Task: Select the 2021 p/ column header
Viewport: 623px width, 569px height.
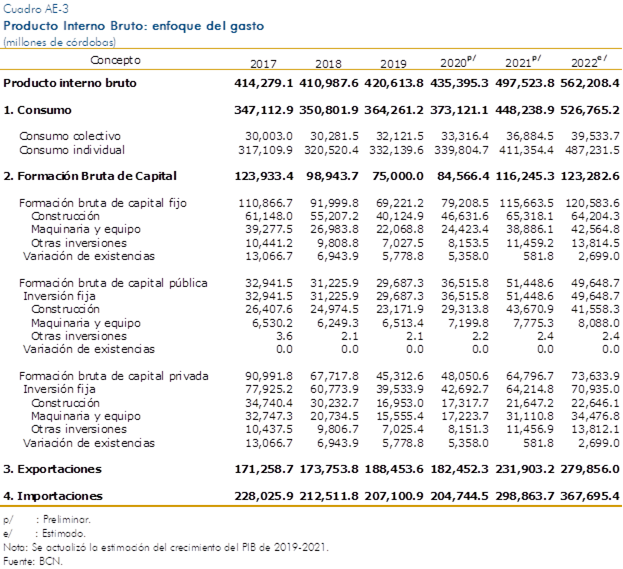Action: coord(523,62)
